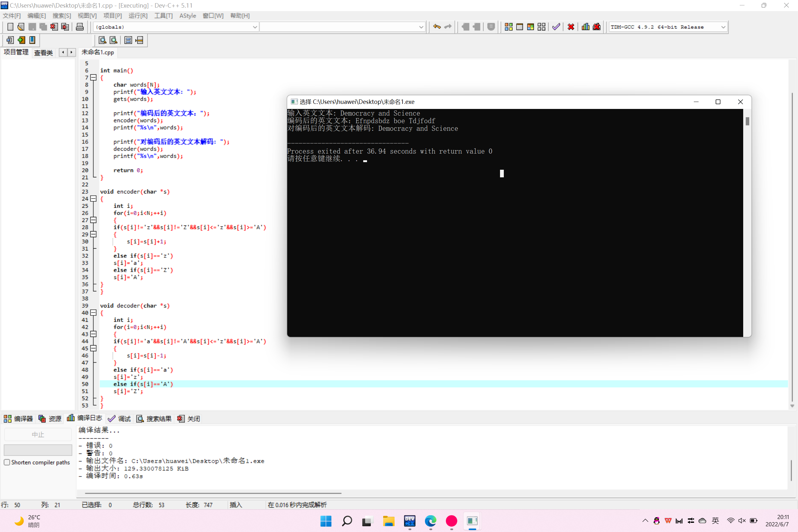798x532 pixels.
Task: Expand the empty function list dropdown
Action: click(421, 27)
